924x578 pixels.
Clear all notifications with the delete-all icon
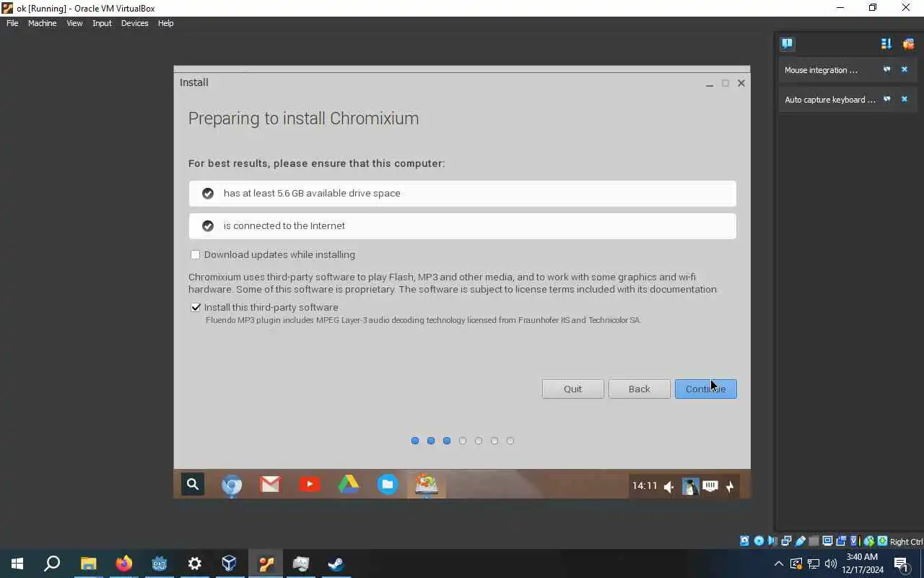(x=908, y=44)
